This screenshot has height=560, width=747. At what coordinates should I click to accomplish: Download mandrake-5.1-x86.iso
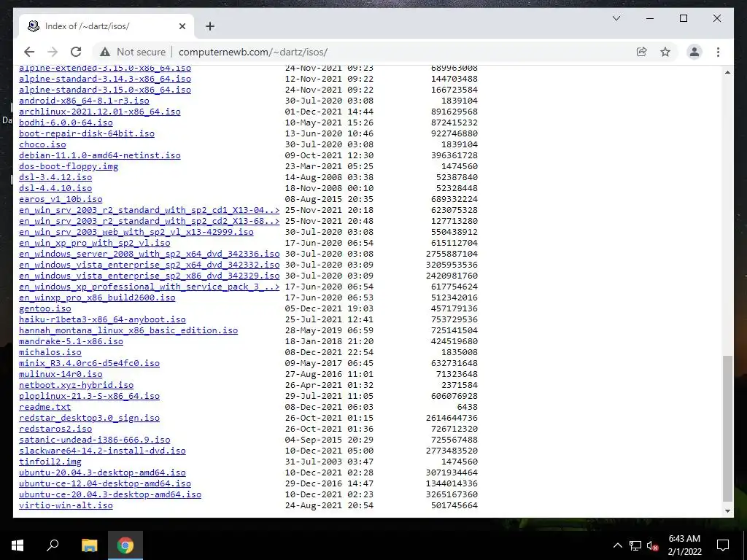coord(71,342)
